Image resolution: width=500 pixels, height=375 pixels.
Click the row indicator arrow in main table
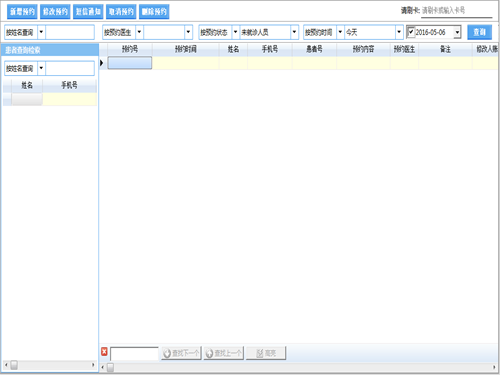point(102,63)
